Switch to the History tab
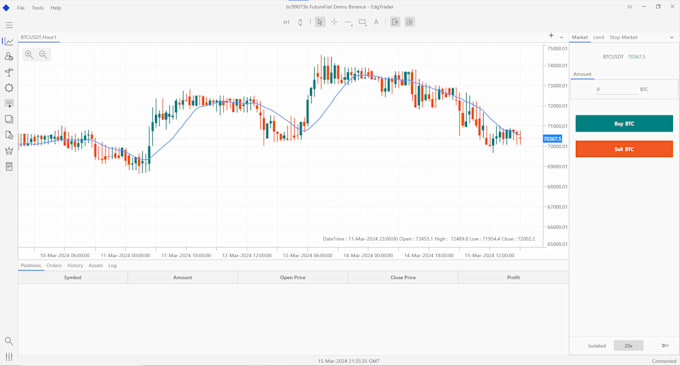 pyautogui.click(x=75, y=266)
